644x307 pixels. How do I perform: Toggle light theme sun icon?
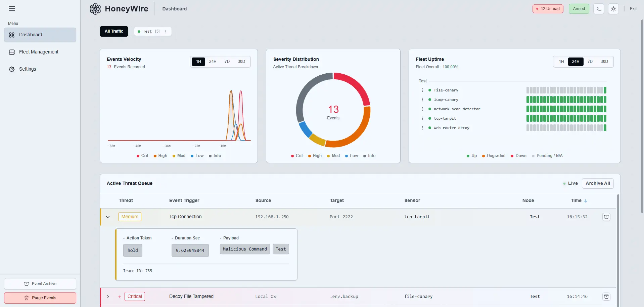613,9
